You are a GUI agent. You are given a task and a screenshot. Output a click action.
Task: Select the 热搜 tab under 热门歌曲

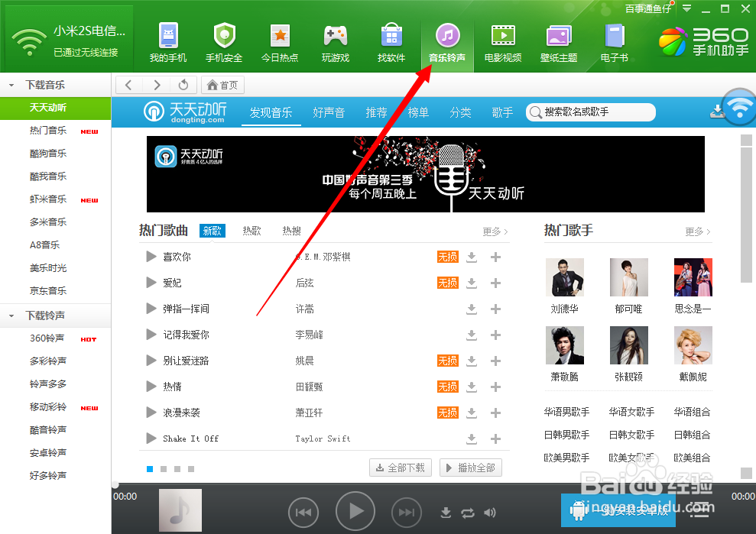[x=291, y=231]
